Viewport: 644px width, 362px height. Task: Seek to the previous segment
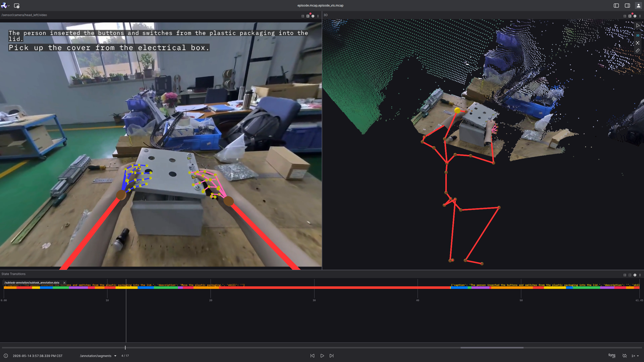click(x=312, y=356)
